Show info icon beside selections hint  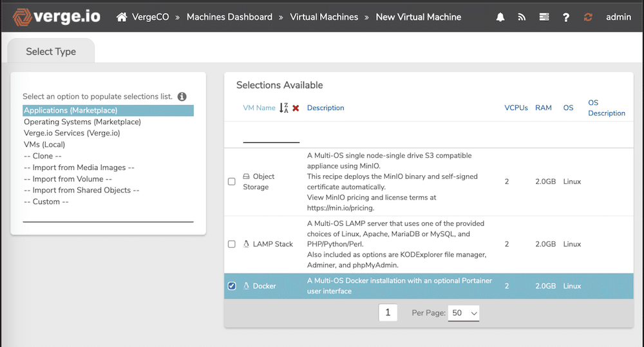tap(182, 97)
